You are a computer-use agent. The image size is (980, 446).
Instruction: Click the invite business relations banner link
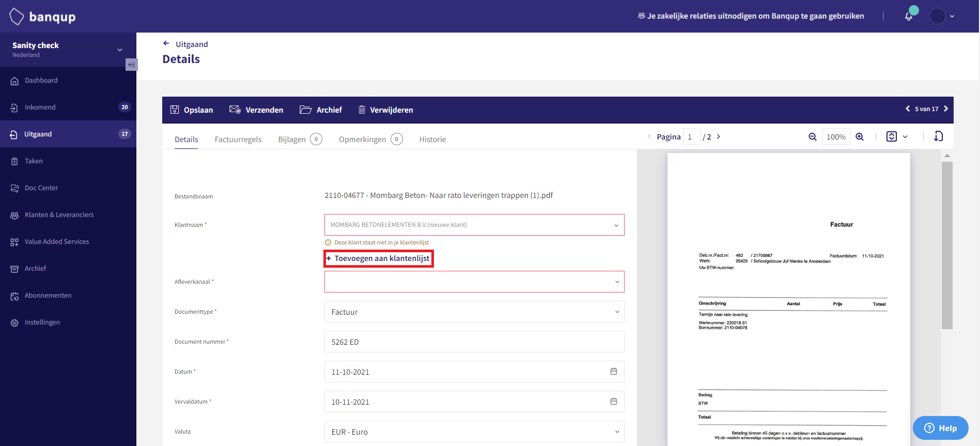pos(751,16)
